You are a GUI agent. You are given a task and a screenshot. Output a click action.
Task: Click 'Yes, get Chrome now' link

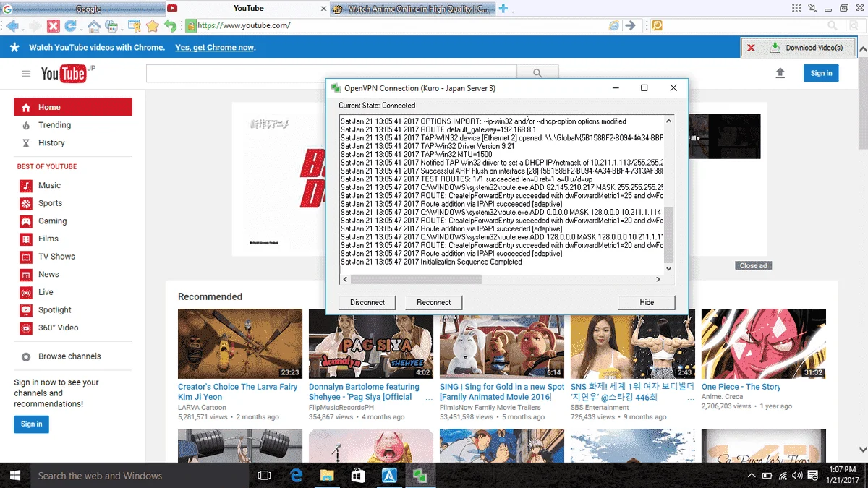(x=214, y=48)
